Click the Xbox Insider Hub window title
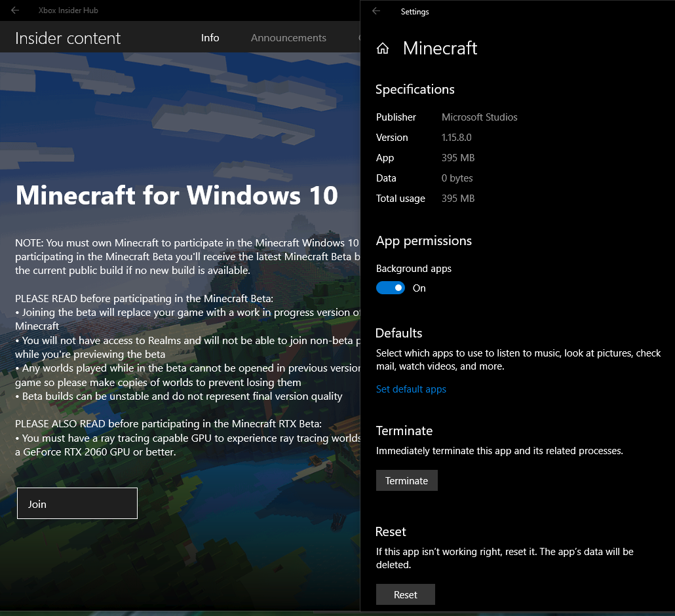This screenshot has height=616, width=675. (68, 10)
